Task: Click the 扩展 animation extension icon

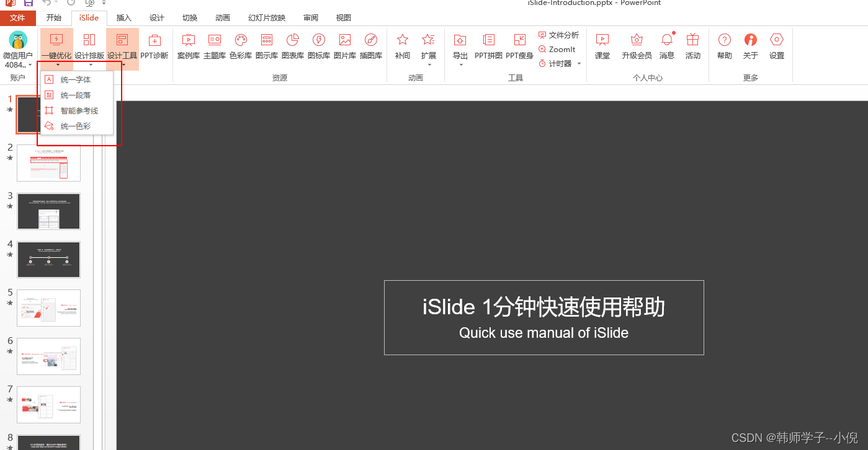Action: 429,40
